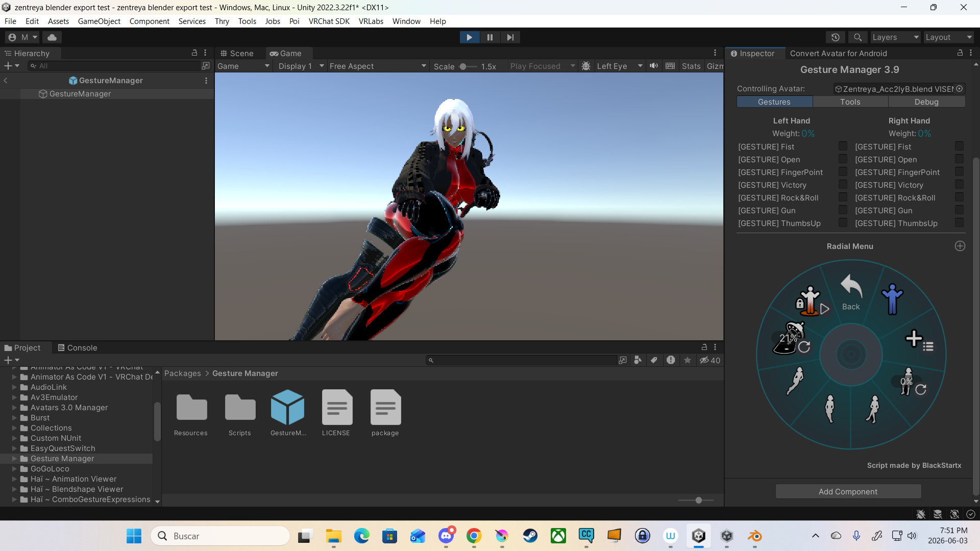Viewport: 980px width, 551px height.
Task: Click Search by Type in Project toolbar
Action: tap(638, 360)
